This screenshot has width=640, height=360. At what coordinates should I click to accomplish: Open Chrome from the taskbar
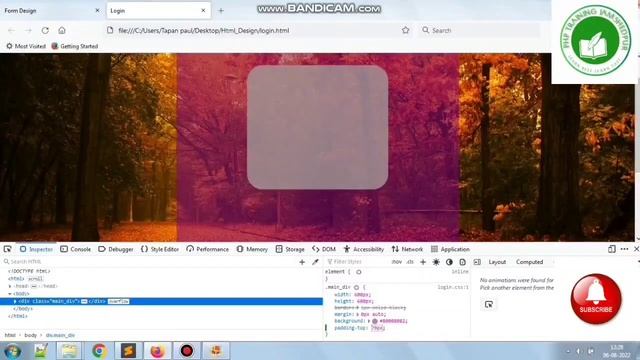(x=99, y=351)
